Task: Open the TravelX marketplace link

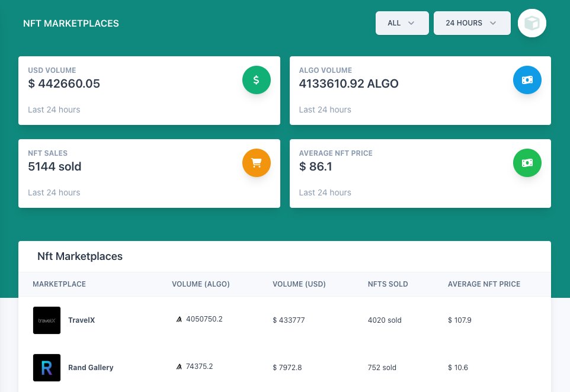Action: point(81,320)
